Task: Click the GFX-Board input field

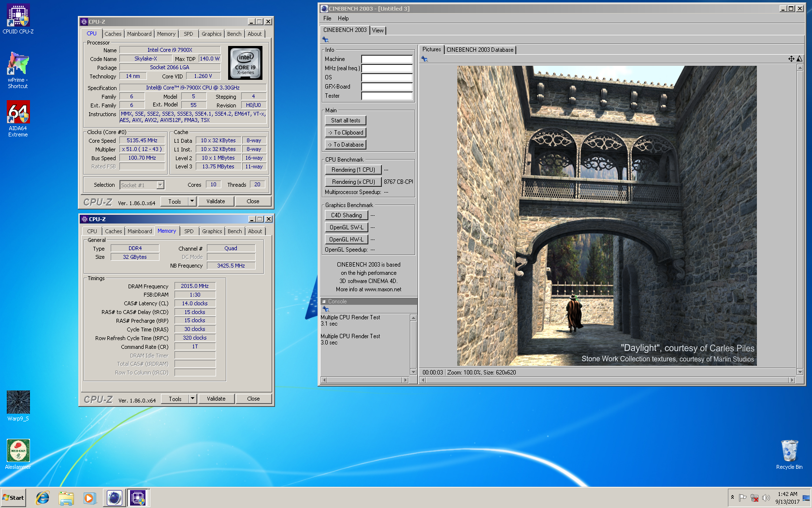Action: (x=387, y=87)
